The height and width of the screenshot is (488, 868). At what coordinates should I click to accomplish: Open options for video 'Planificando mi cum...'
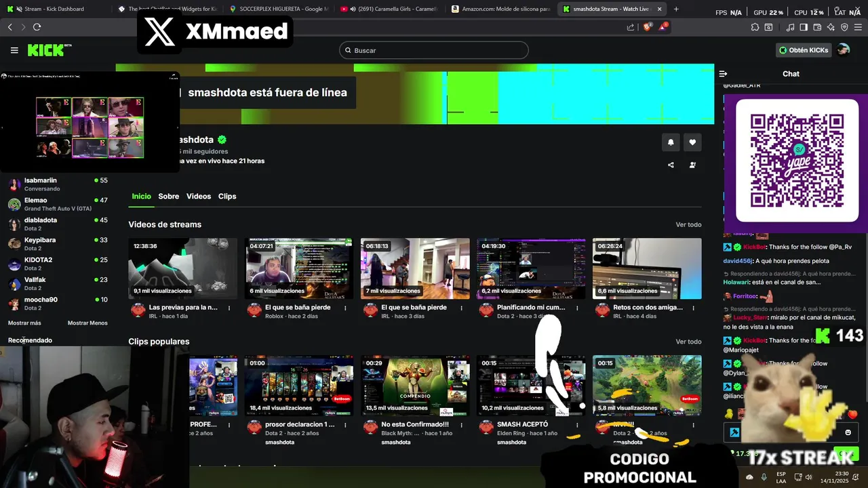[x=577, y=308]
